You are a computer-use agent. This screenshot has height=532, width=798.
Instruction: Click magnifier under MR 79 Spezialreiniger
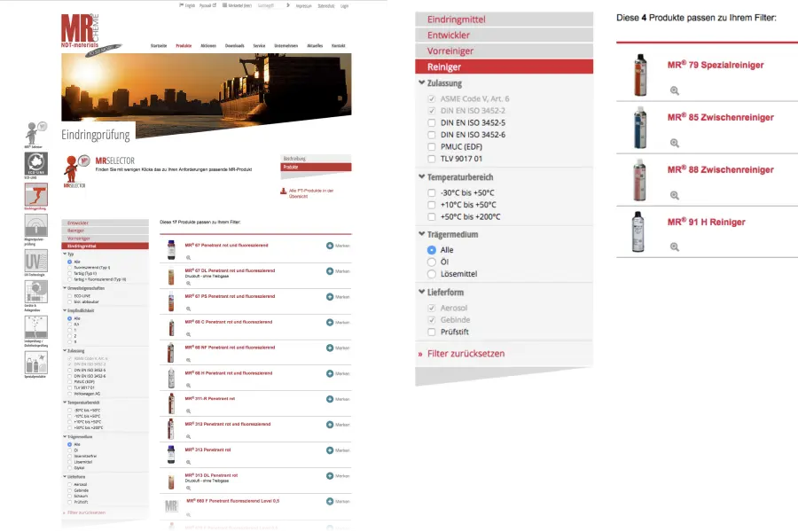675,90
